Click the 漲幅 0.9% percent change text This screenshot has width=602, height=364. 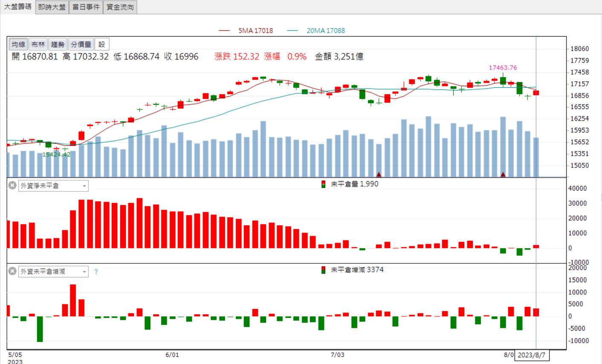(285, 57)
